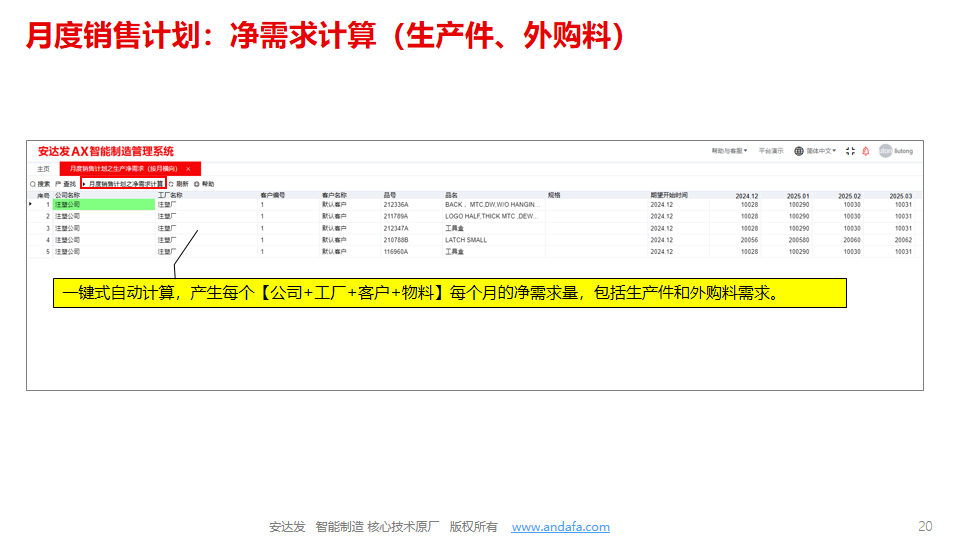Click the red notification bell icon
Image resolution: width=960 pixels, height=540 pixels.
point(865,151)
